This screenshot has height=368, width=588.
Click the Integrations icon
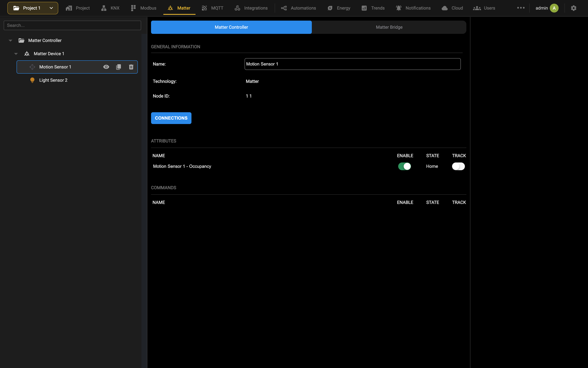[x=237, y=8]
